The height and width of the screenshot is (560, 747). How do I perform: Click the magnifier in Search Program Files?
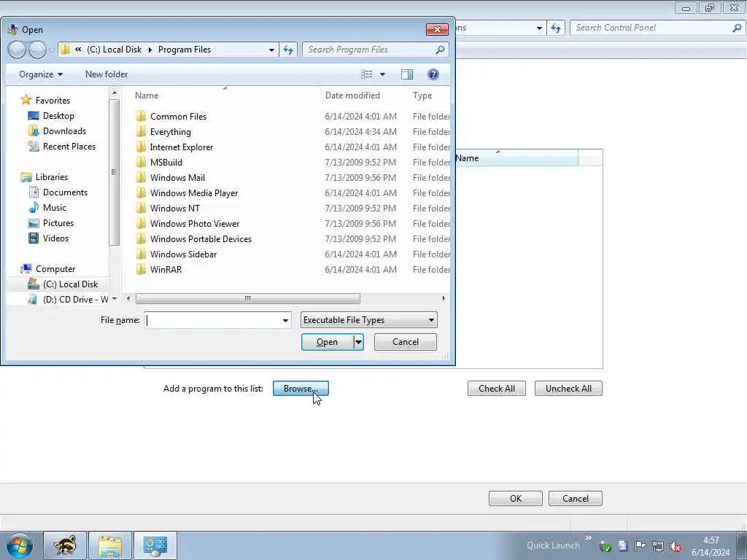(x=440, y=50)
